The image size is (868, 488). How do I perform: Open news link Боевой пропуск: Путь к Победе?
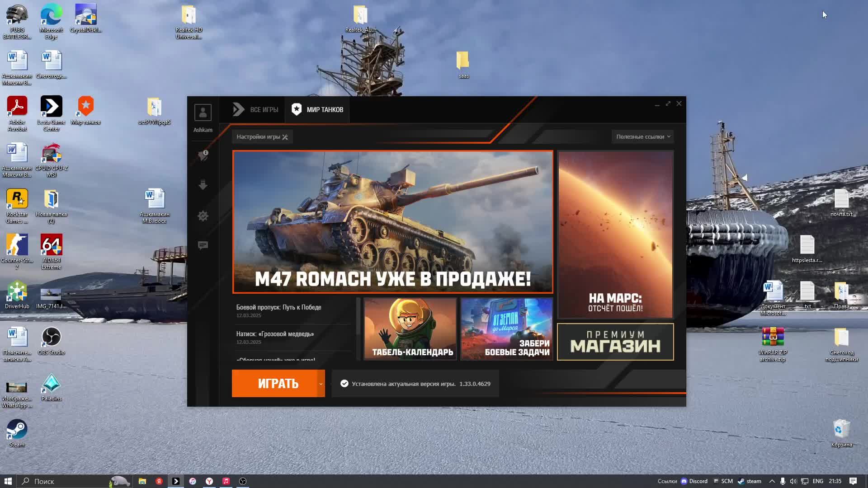click(x=278, y=307)
